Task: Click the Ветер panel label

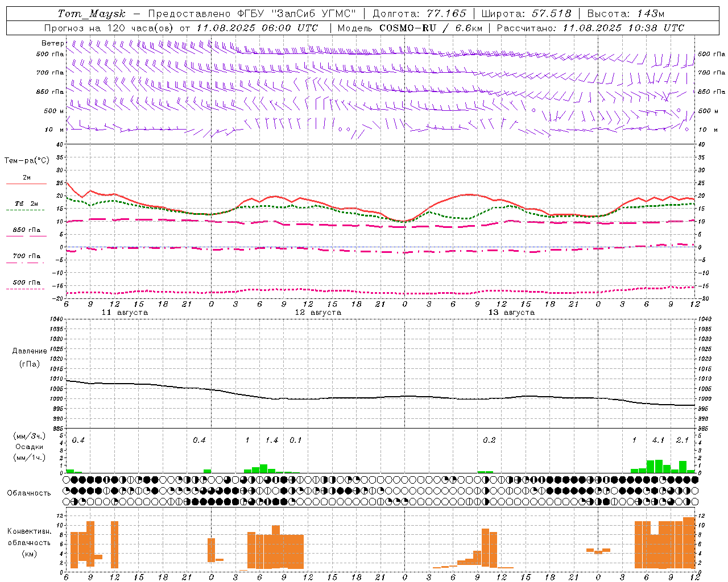Action: coord(53,43)
